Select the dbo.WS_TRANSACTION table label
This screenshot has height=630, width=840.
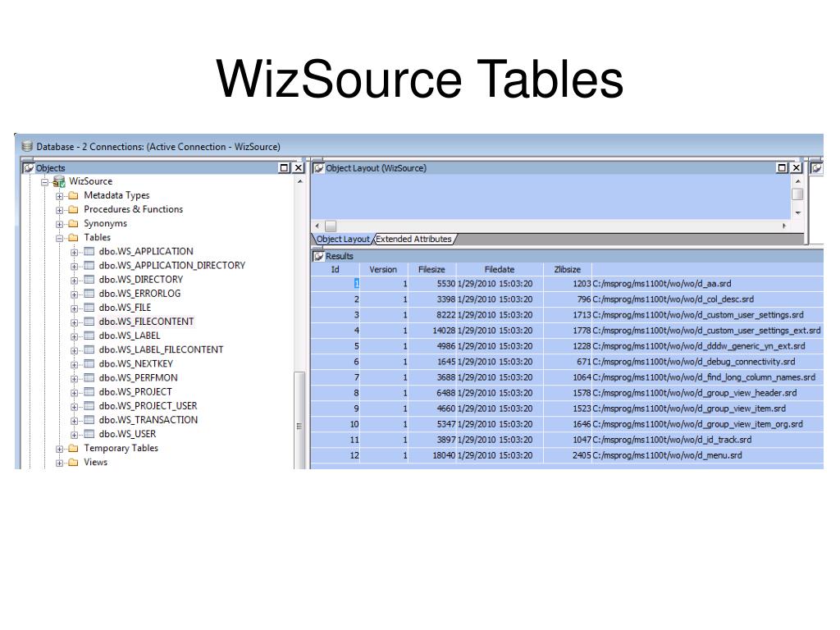(148, 420)
